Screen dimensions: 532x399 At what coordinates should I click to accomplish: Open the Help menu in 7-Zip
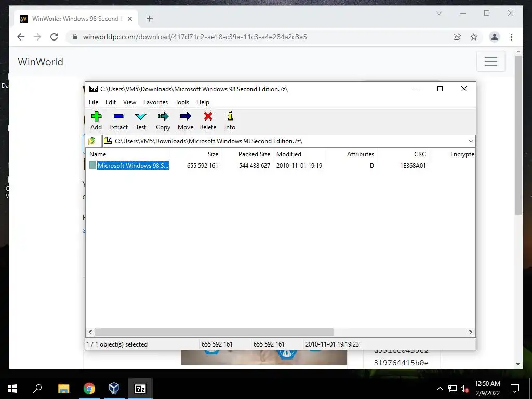[203, 102]
